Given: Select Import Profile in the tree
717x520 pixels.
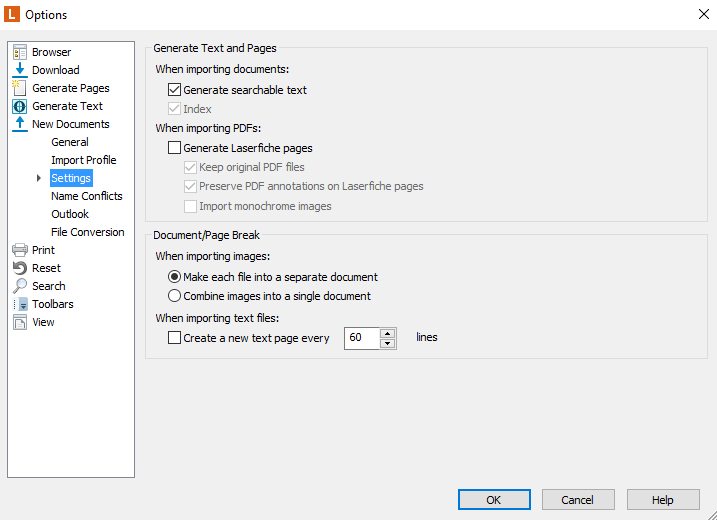Looking at the screenshot, I should tap(84, 160).
